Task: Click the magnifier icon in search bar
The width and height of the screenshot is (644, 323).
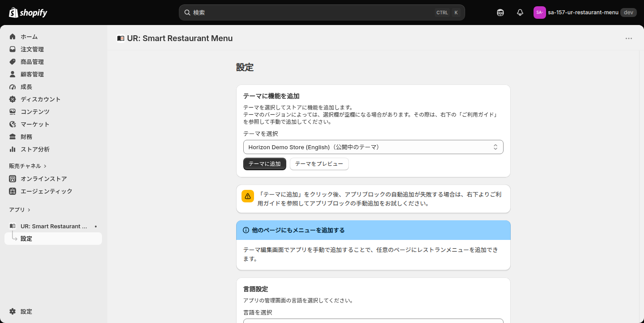Action: coord(187,13)
